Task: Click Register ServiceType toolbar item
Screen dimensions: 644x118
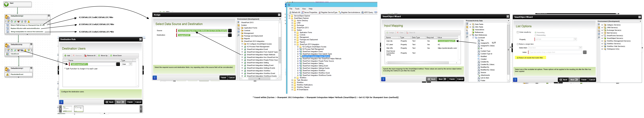Action: (x=328, y=12)
